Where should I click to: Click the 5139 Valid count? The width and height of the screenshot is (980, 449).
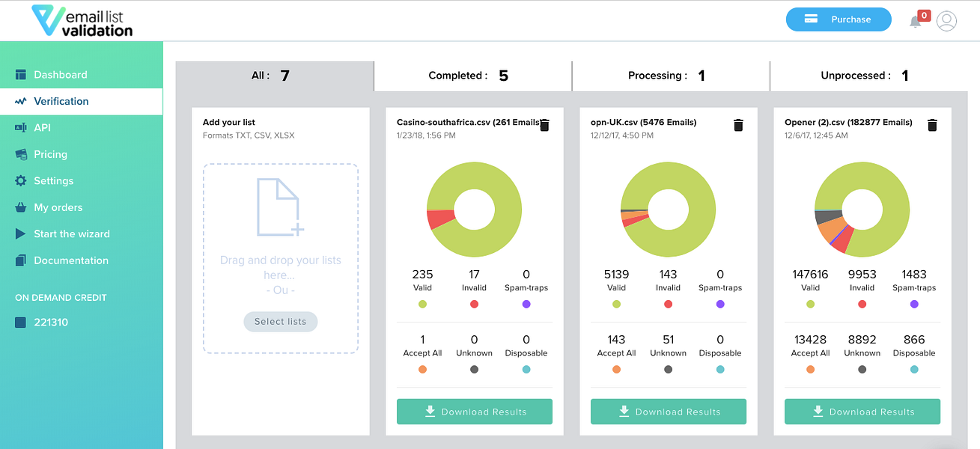(x=616, y=275)
